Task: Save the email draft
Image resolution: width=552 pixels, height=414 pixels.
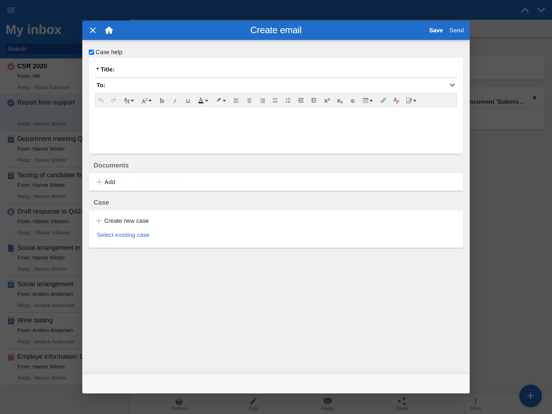Action: pyautogui.click(x=435, y=30)
